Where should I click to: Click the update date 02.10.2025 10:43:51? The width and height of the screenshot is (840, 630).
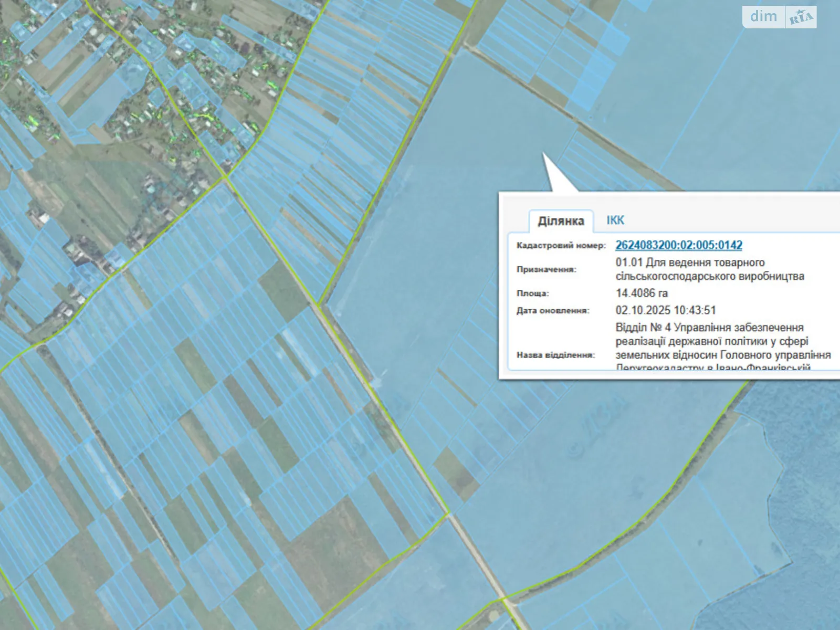point(666,310)
